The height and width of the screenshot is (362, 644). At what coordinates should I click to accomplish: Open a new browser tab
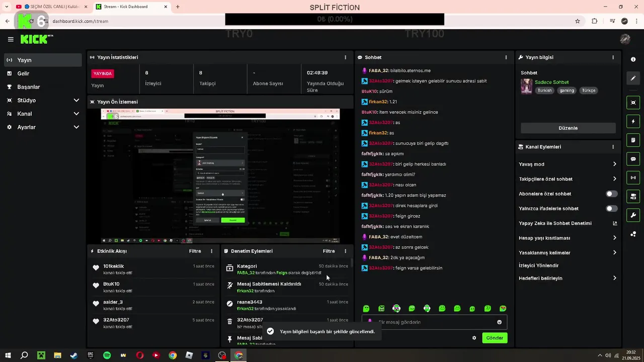click(178, 7)
